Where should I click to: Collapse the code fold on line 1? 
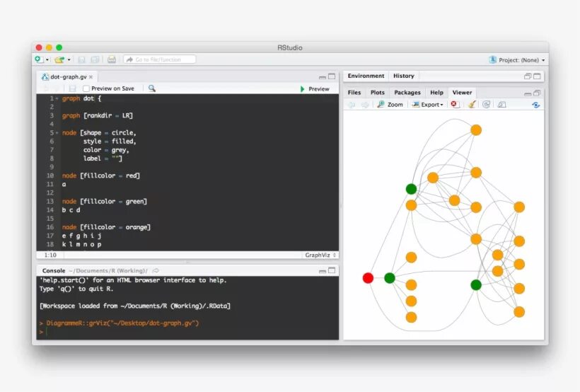pos(57,98)
